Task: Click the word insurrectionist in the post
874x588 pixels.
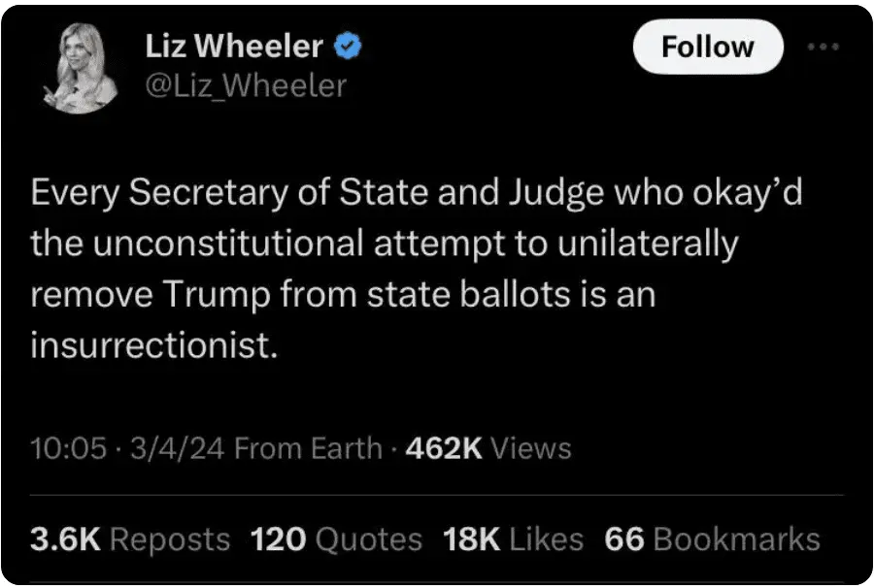Action: (x=154, y=346)
